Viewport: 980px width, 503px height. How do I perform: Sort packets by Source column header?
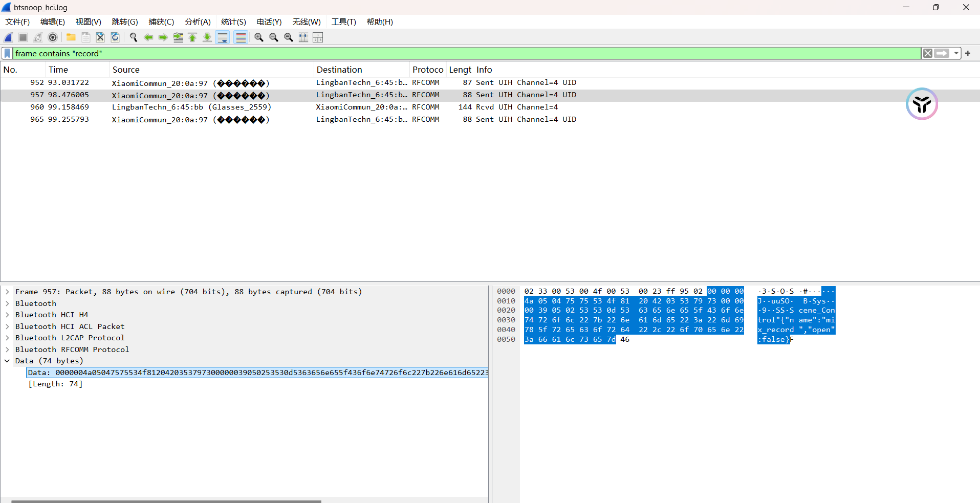point(212,70)
